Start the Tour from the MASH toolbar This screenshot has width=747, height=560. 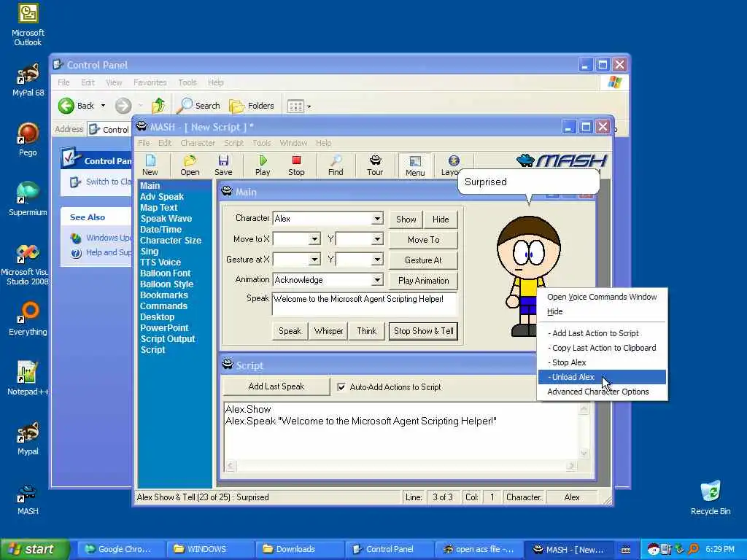tap(375, 166)
